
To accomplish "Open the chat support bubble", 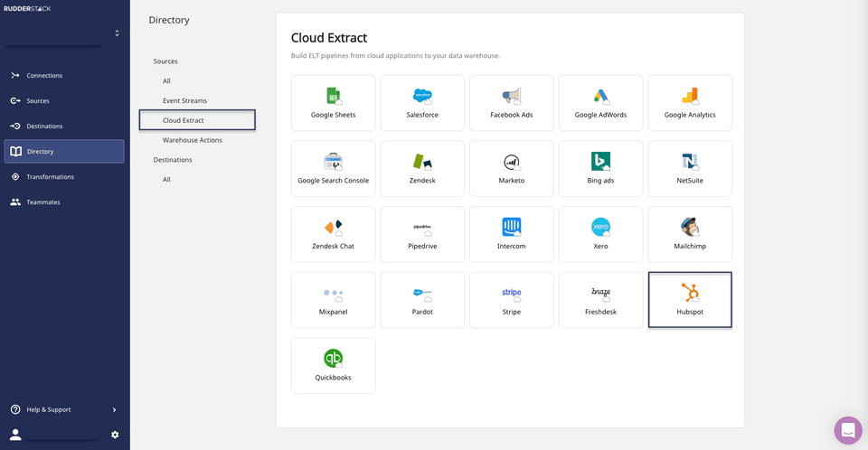I will coord(848,430).
